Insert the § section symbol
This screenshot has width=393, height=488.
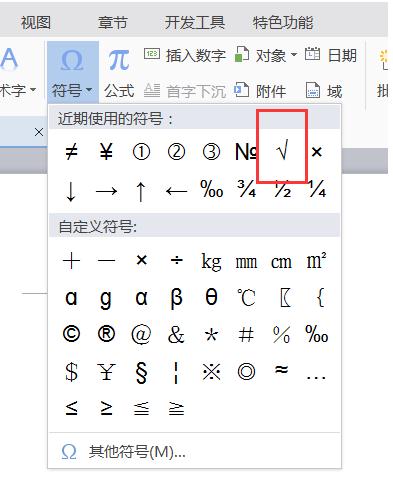[x=141, y=372]
